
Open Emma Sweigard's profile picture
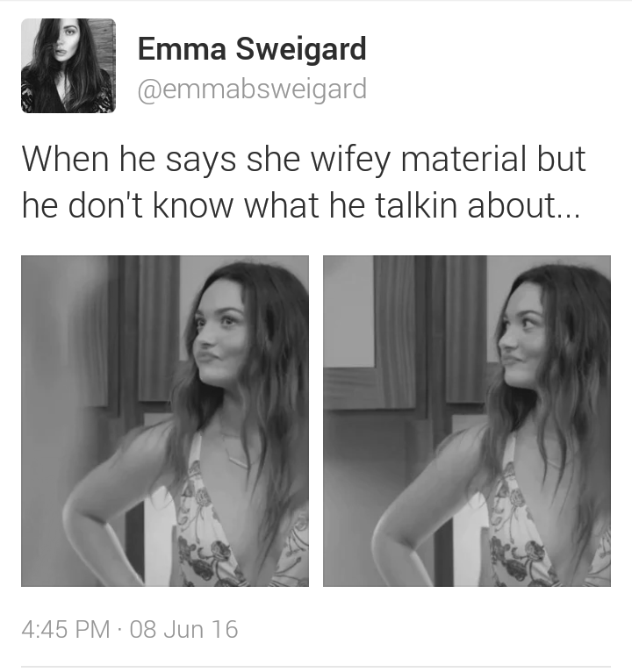pos(68,66)
